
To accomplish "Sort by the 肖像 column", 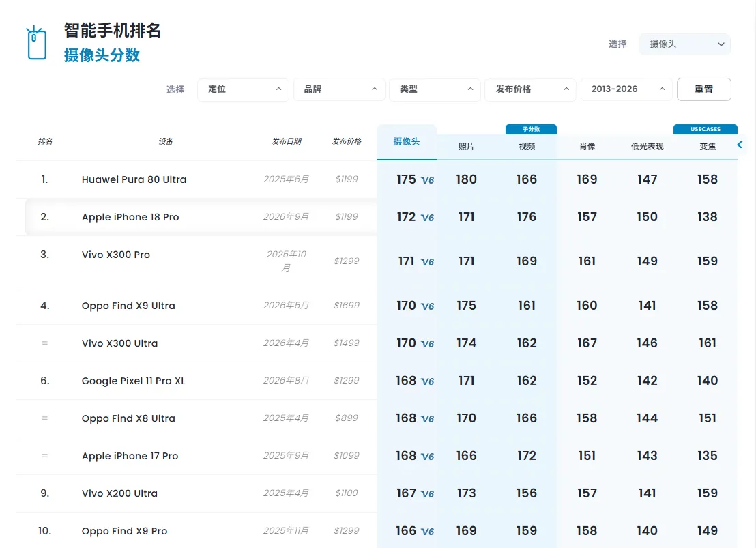I will [587, 147].
